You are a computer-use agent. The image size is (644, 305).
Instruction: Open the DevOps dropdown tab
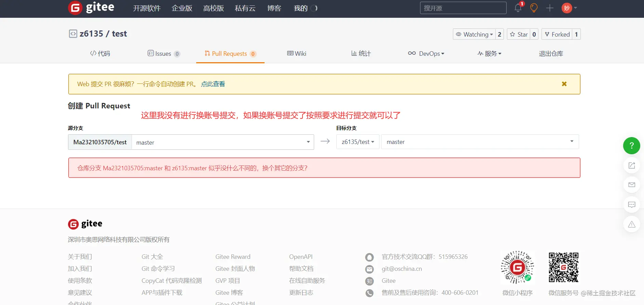pos(426,54)
